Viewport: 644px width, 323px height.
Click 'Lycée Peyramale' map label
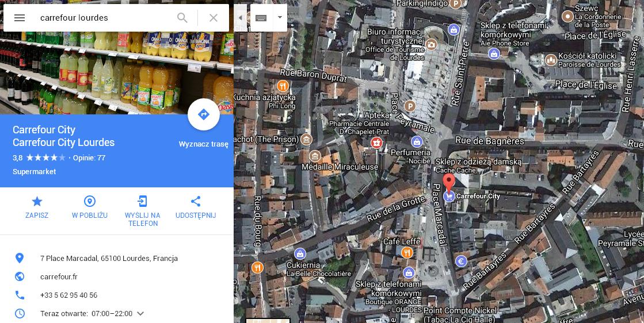pyautogui.click(x=620, y=239)
